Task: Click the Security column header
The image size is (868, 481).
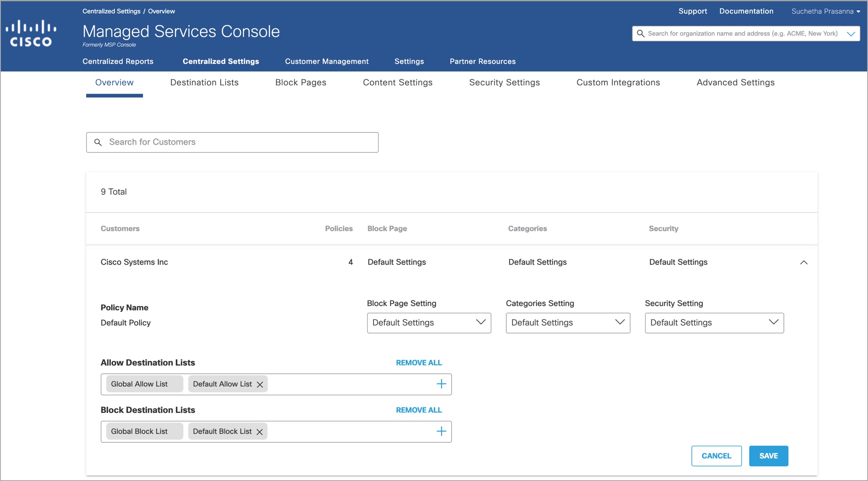Action: [664, 229]
